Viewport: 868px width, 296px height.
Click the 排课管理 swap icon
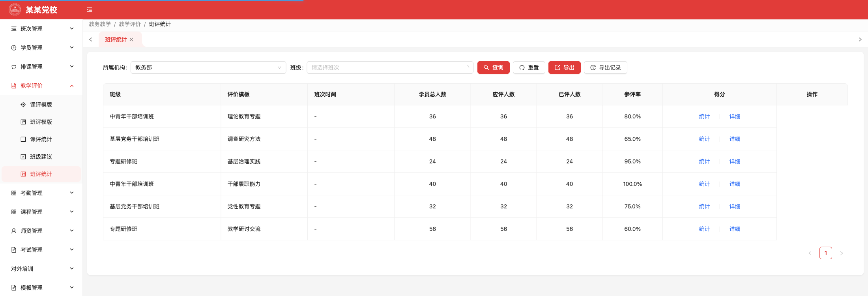[14, 67]
